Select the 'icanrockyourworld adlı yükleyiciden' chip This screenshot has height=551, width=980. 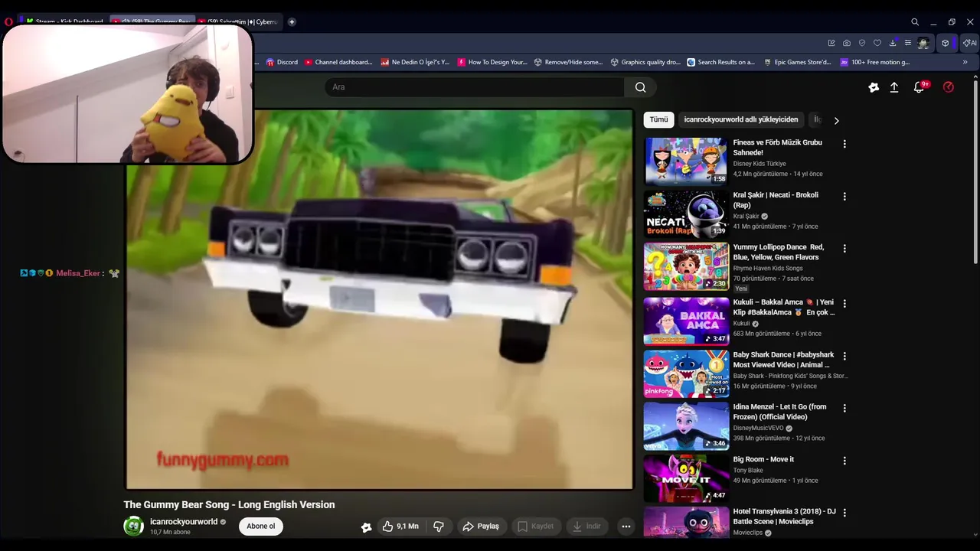click(741, 119)
